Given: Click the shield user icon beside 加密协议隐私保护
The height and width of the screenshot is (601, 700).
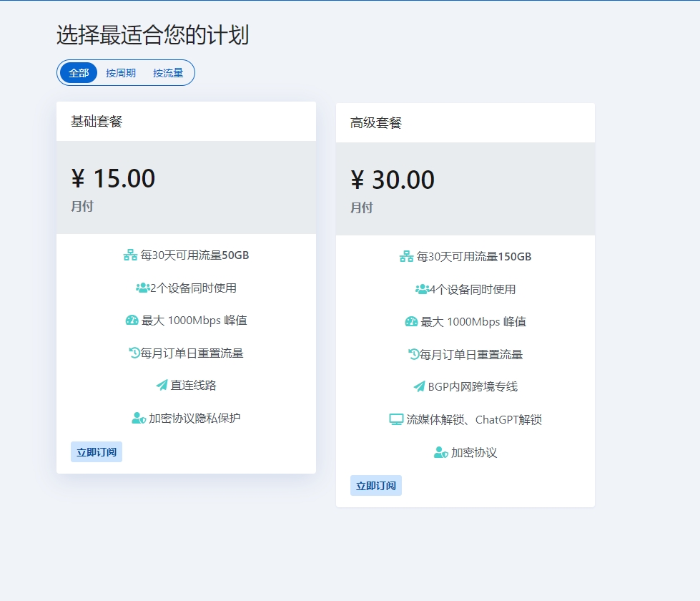Looking at the screenshot, I should (139, 419).
